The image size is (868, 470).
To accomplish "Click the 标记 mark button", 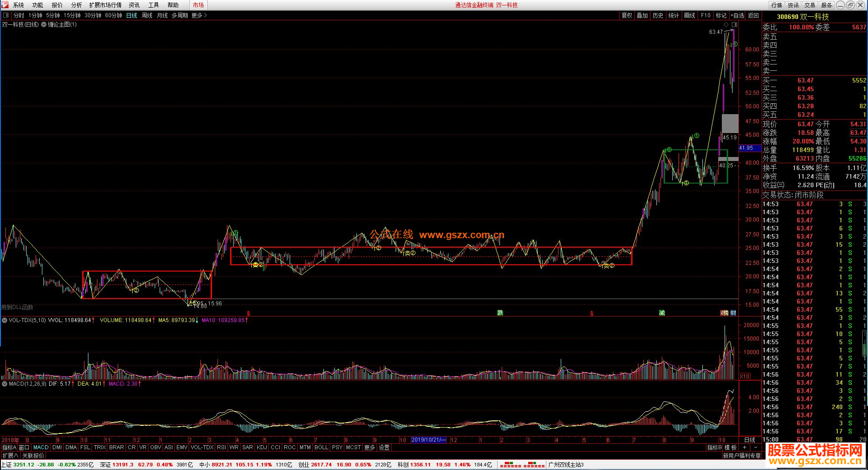I will pyautogui.click(x=721, y=15).
